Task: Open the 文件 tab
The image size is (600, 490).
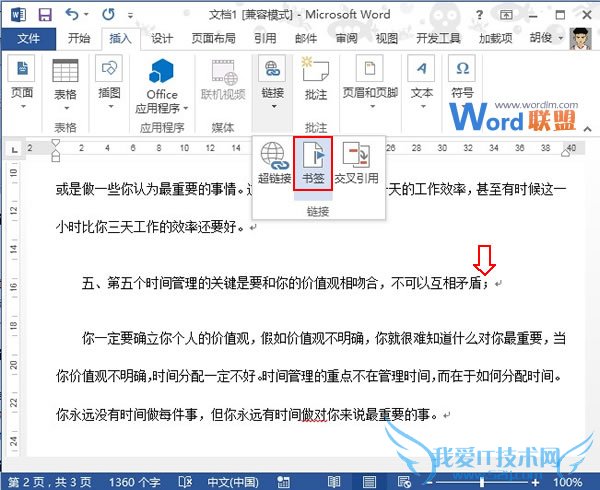Action: pos(28,39)
